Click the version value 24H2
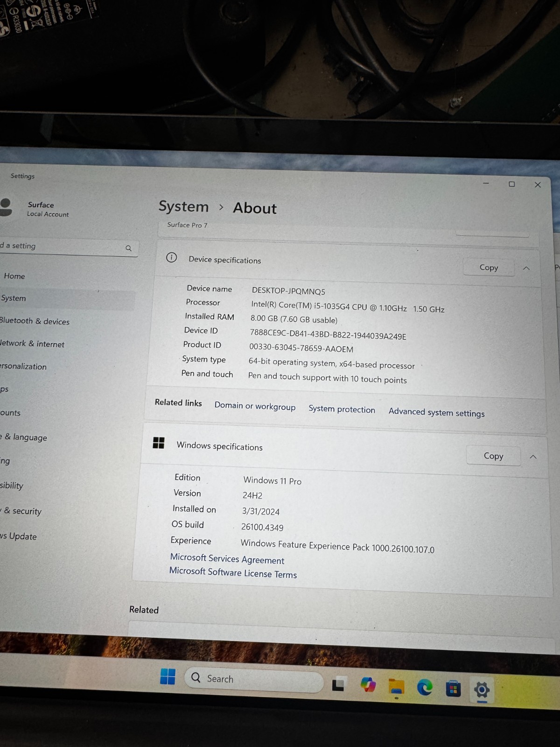The image size is (560, 747). 252,495
